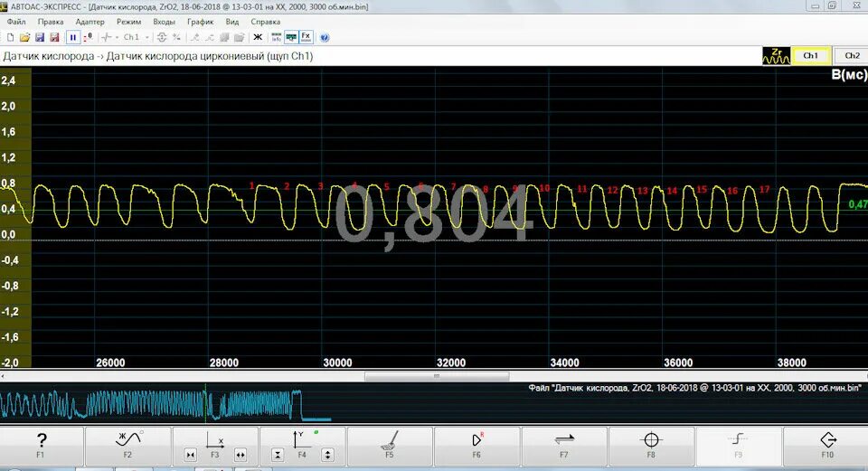
Task: Click the info panel icon
Action: tap(276, 37)
